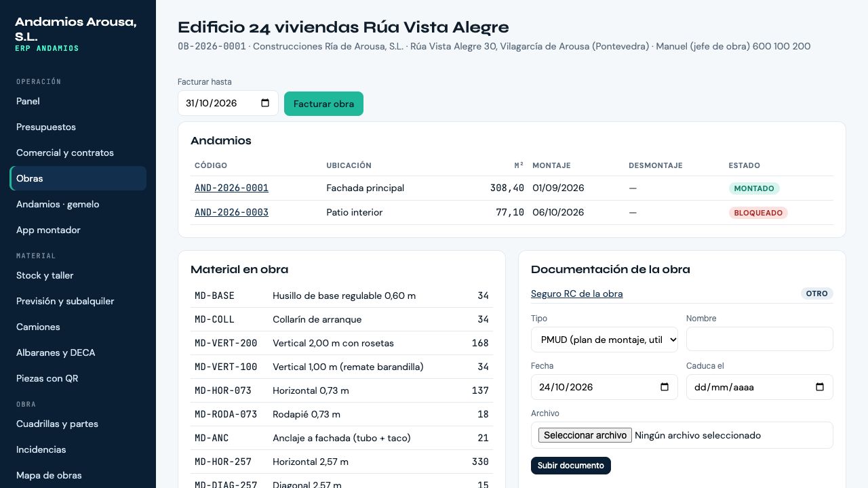Viewport: 868px width, 488px height.
Task: Click the 308,40 square metres value
Action: [507, 188]
